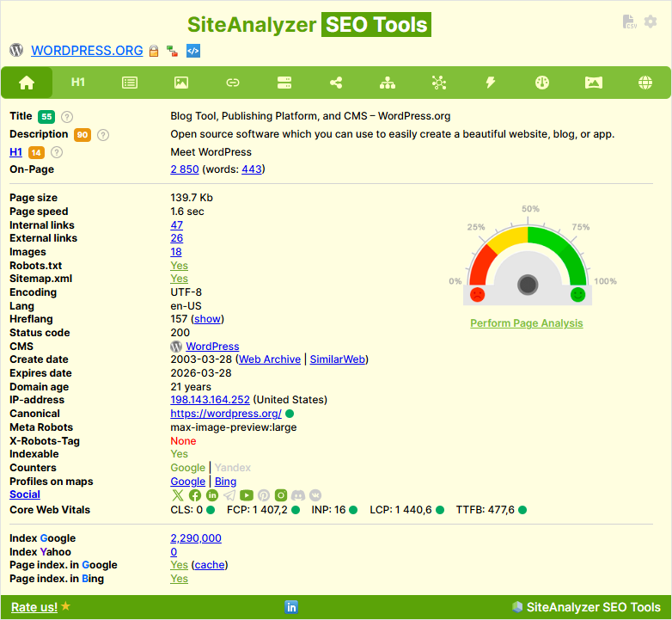The width and height of the screenshot is (672, 620).
Task: Open settings gear icon
Action: (x=651, y=21)
